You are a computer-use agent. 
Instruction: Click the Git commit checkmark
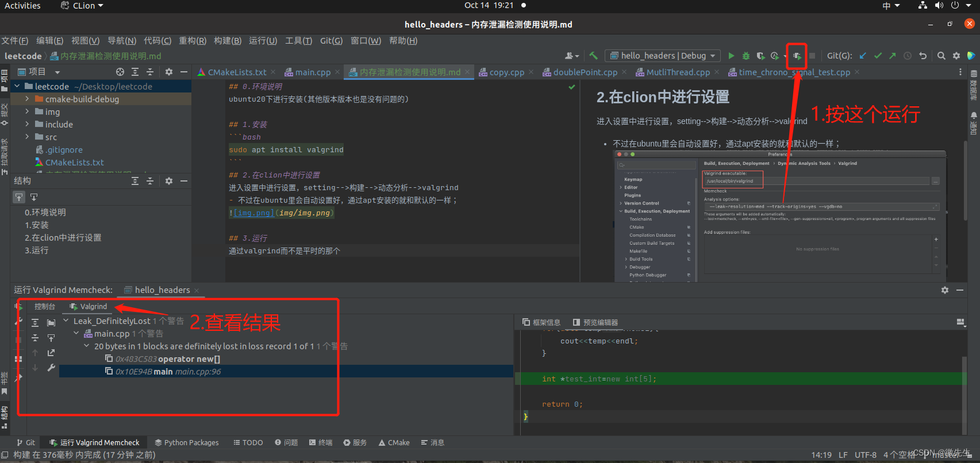878,56
